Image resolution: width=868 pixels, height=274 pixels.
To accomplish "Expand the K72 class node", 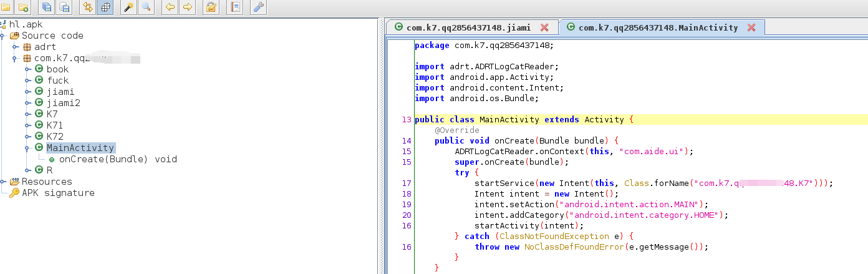I will [28, 137].
